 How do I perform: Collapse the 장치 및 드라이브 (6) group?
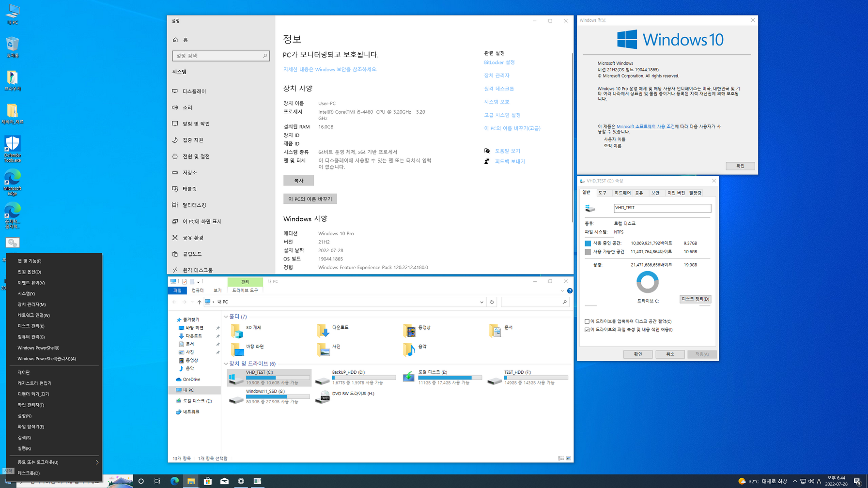tap(226, 364)
